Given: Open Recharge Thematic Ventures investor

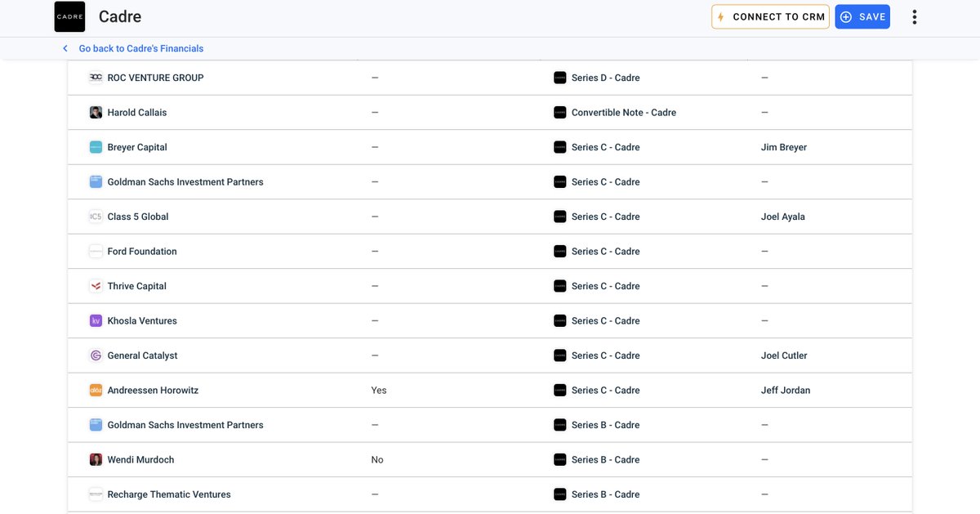Looking at the screenshot, I should tap(169, 494).
